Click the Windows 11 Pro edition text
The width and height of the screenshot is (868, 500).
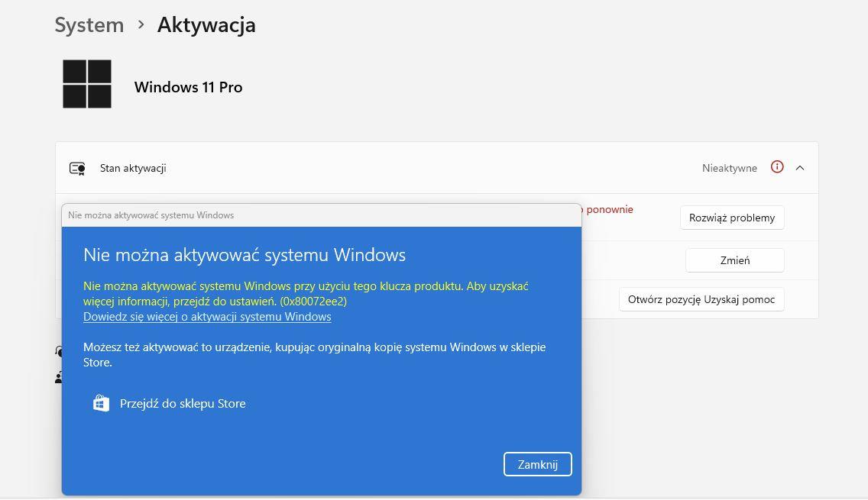pos(188,87)
